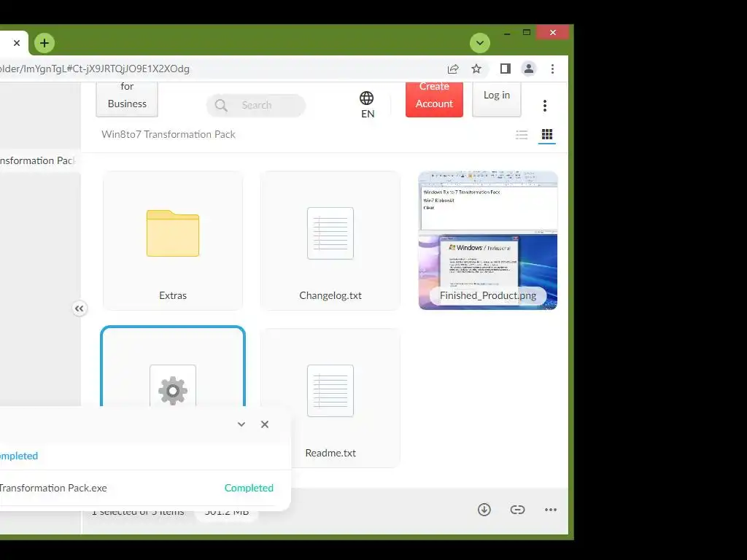The height and width of the screenshot is (560, 747).
Task: Close the transfers popup
Action: pyautogui.click(x=265, y=424)
